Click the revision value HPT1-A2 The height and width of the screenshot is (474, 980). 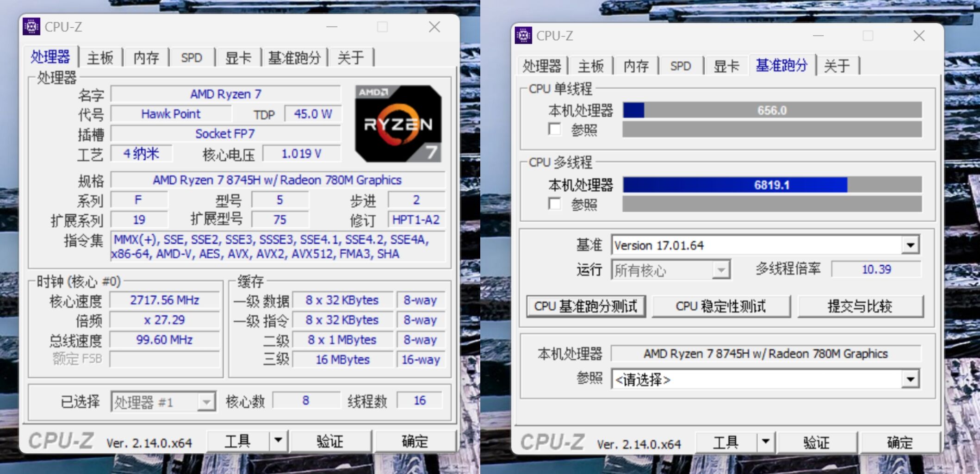click(x=416, y=219)
